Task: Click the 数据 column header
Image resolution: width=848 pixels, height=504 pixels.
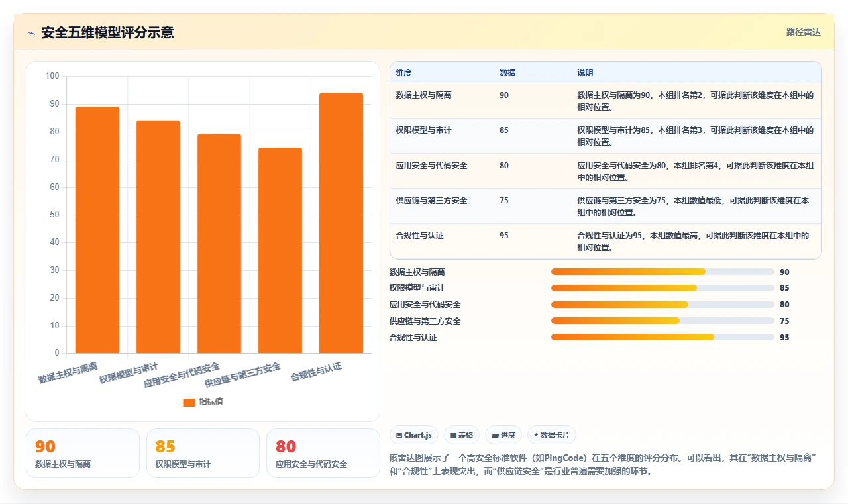Action: pyautogui.click(x=507, y=73)
